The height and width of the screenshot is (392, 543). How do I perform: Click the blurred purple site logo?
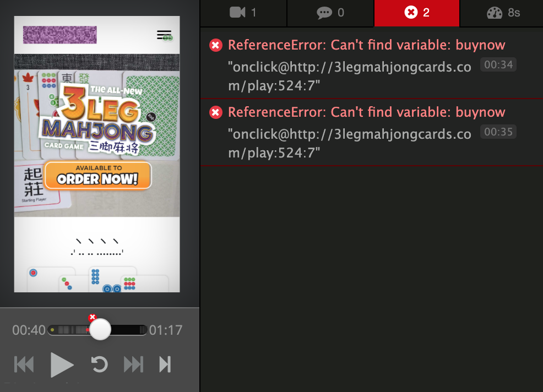pos(60,35)
